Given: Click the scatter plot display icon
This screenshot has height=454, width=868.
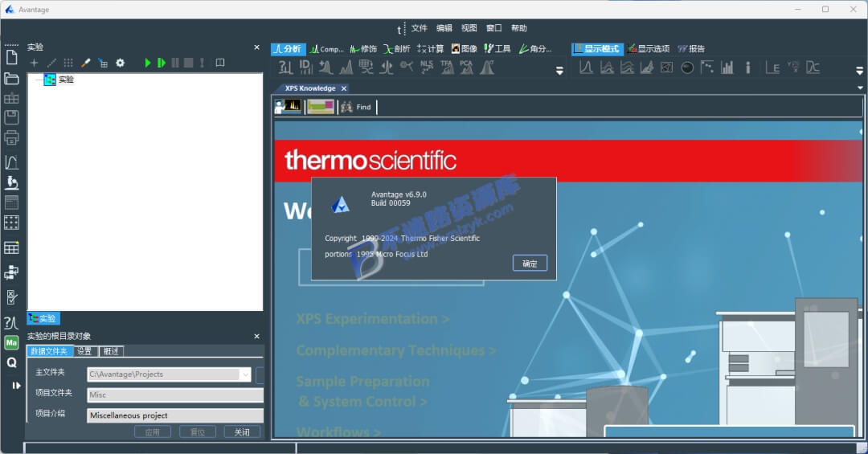Looking at the screenshot, I should pyautogui.click(x=707, y=67).
